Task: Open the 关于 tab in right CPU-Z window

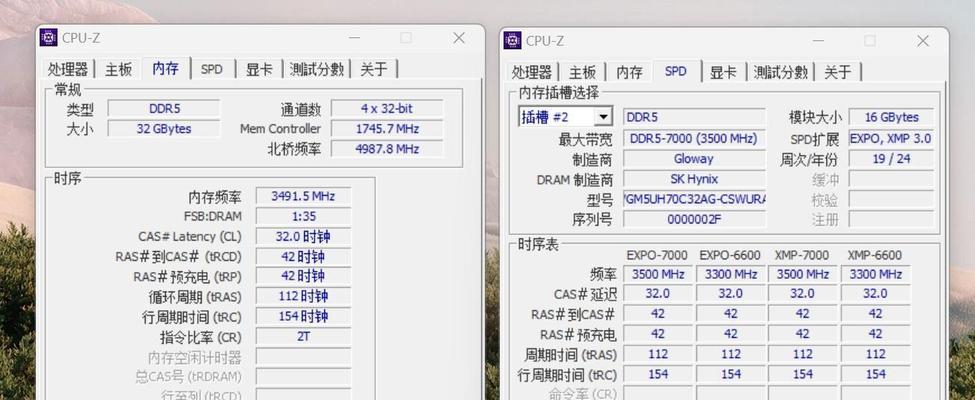Action: [838, 72]
